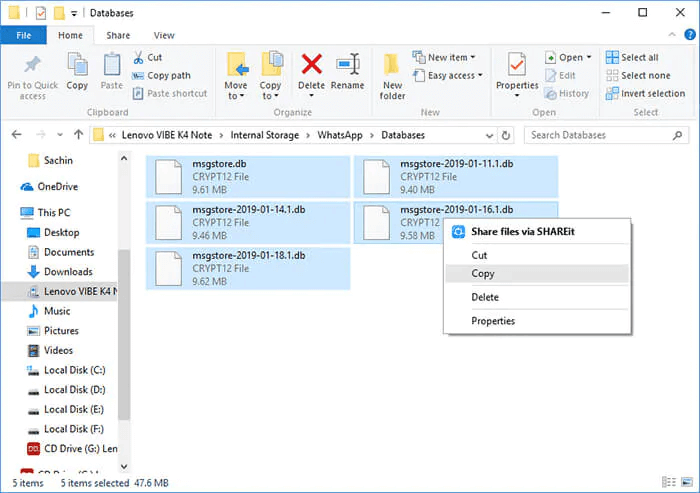Viewport: 700px width, 493px height.
Task: Click Lenovo VIBE K4 Note breadcrumb
Action: click(x=167, y=135)
